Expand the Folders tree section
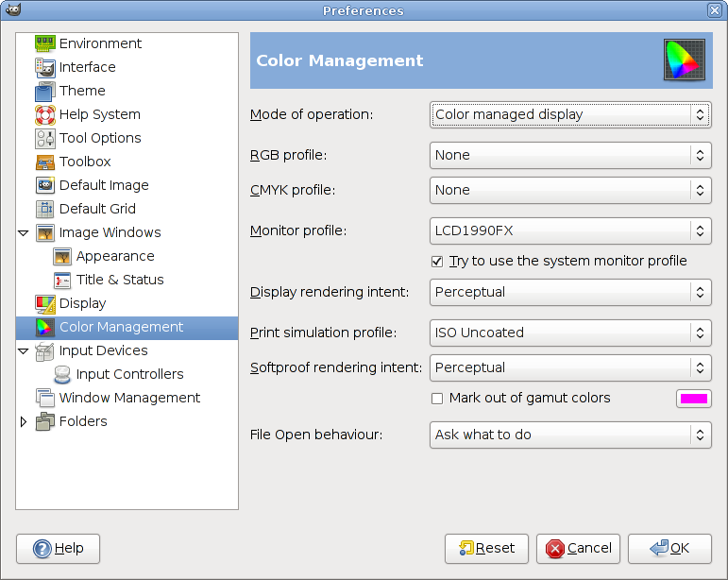728x580 pixels. click(24, 421)
